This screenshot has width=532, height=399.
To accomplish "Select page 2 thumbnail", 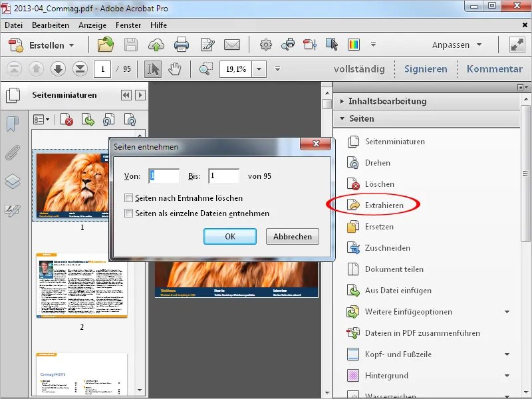I will coord(81,285).
